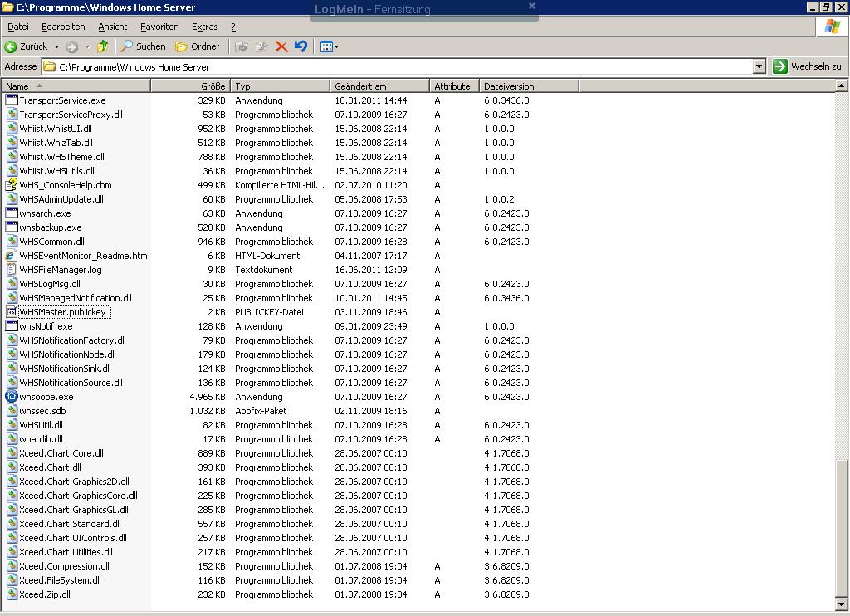This screenshot has height=616, width=850.
Task: Click the red Löschen delete icon
Action: pos(281,46)
